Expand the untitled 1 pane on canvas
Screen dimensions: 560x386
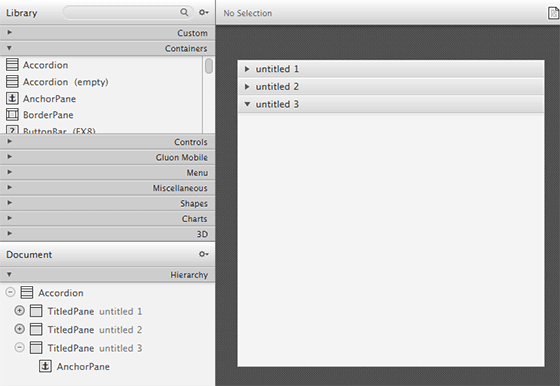tap(247, 69)
